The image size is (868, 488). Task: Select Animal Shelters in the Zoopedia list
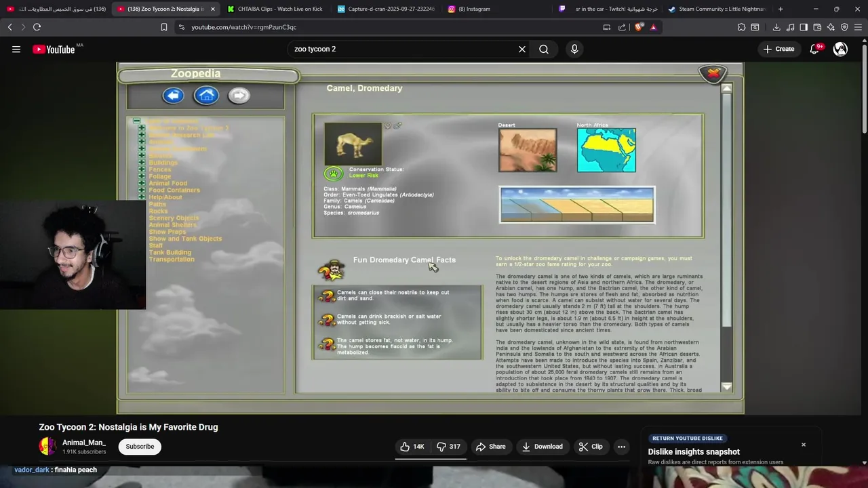(x=173, y=225)
